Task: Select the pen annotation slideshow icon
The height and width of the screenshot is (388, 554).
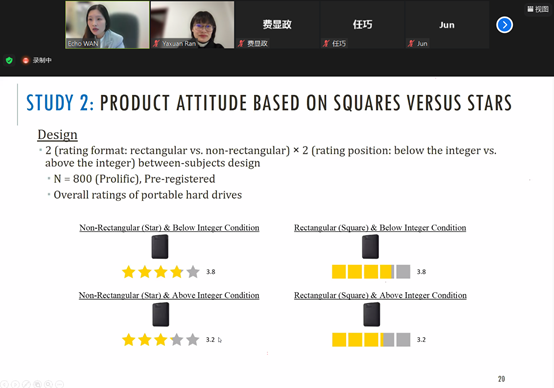Action: click(26, 384)
